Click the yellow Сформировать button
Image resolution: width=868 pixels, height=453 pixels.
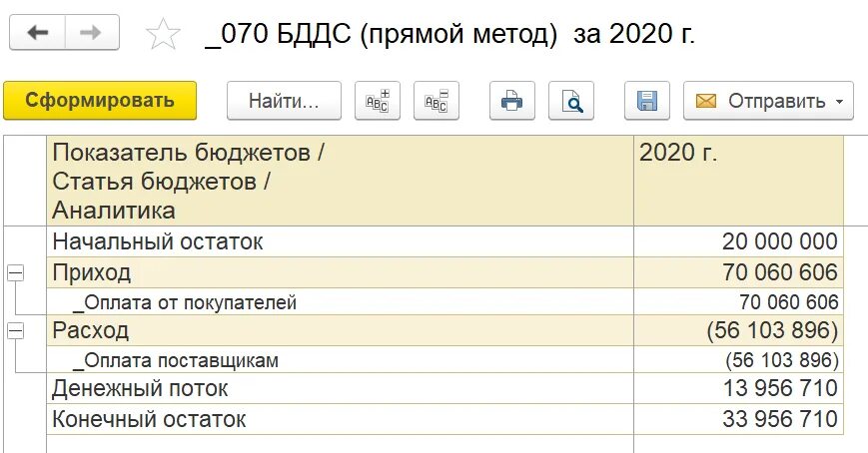click(100, 101)
